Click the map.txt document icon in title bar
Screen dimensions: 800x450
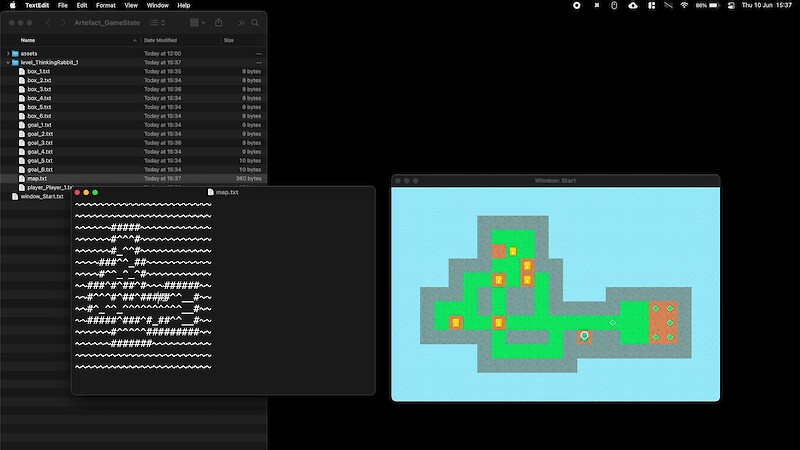pos(211,192)
